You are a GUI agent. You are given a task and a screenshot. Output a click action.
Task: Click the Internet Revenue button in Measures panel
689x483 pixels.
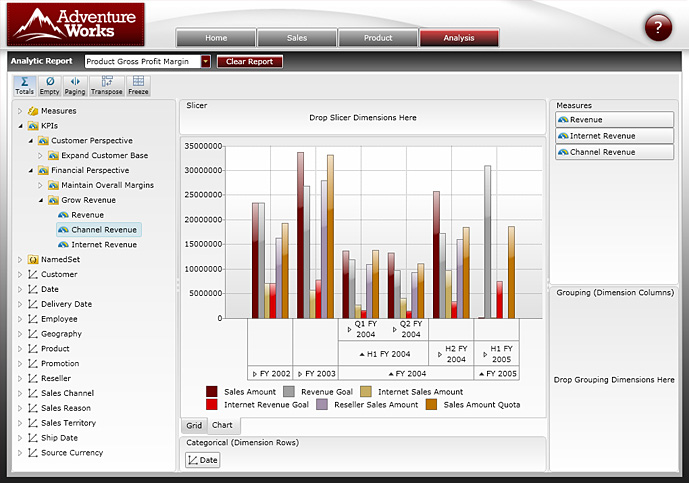pyautogui.click(x=602, y=136)
